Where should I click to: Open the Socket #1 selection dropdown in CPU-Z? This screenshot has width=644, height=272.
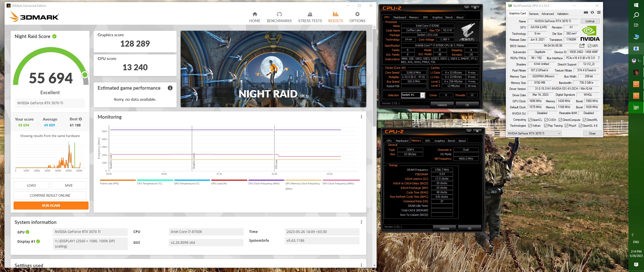[x=423, y=95]
